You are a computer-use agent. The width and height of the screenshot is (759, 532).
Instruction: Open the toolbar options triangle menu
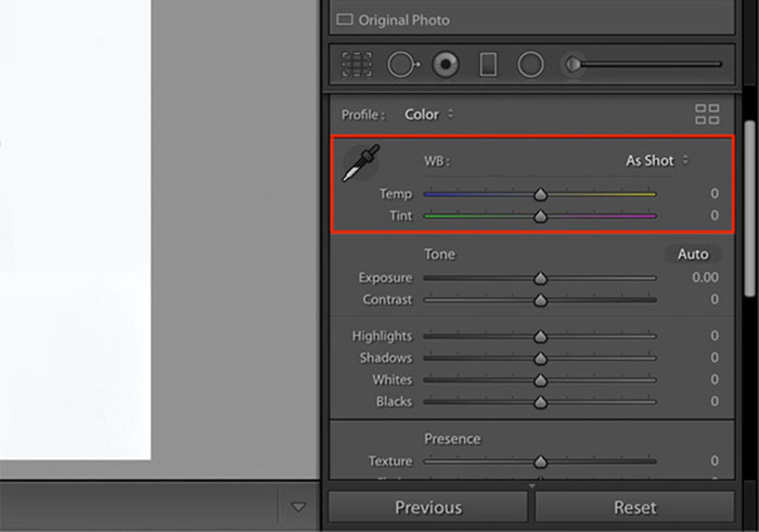298,507
